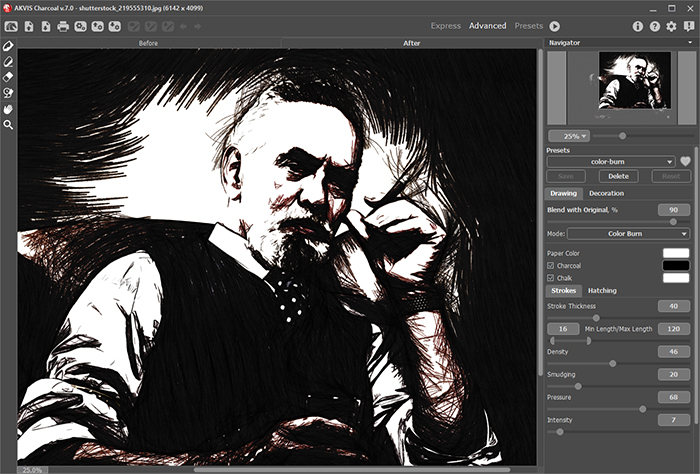The width and height of the screenshot is (700, 474).
Task: Toggle the Charcoal checkbox
Action: point(551,265)
